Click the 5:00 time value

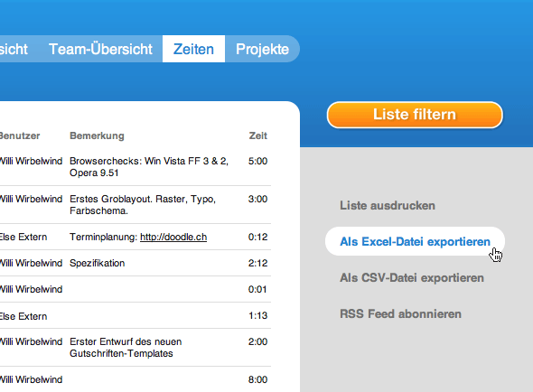coord(257,161)
